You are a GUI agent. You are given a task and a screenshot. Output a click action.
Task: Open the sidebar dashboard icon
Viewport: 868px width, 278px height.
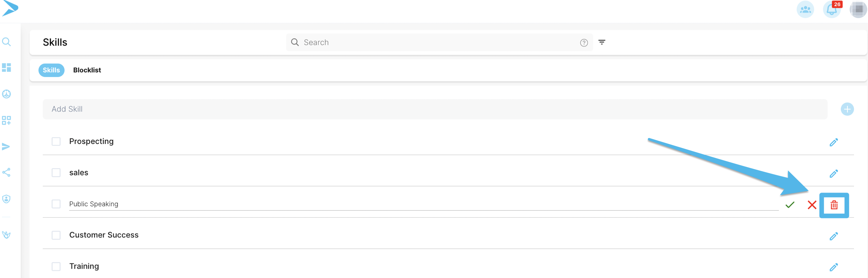6,67
